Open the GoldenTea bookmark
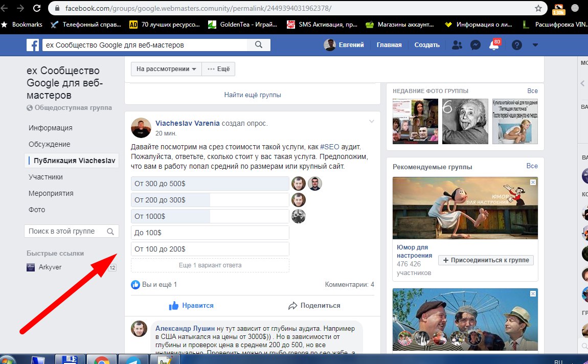 click(243, 25)
